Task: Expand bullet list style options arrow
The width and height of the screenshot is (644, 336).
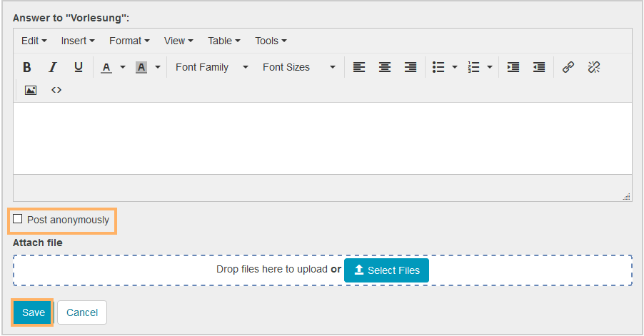Action: click(455, 67)
